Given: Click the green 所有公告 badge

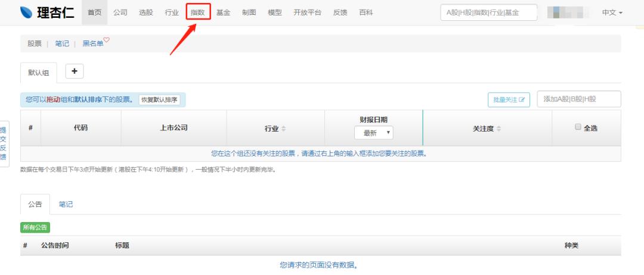Looking at the screenshot, I should click(35, 227).
